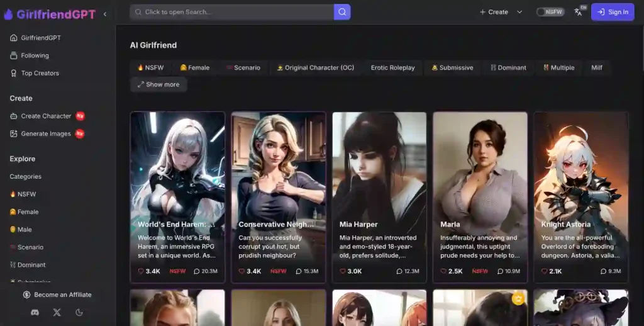Select the Multiple filter tag

pyautogui.click(x=558, y=68)
